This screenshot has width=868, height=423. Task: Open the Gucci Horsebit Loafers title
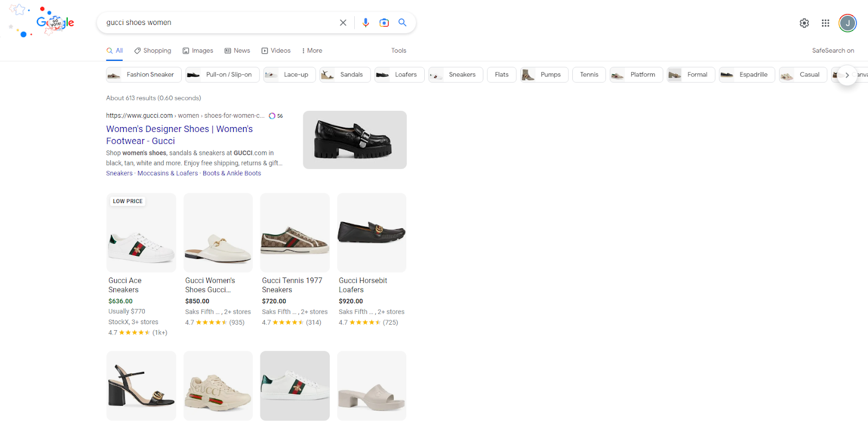pos(363,285)
